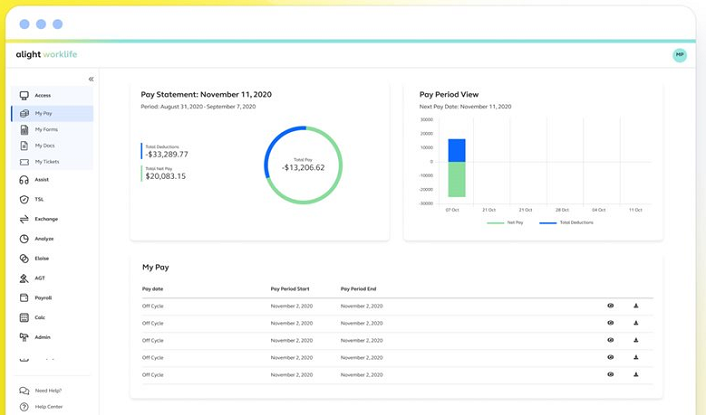The width and height of the screenshot is (706, 415).
Task: Open the Payroll sidebar icon
Action: point(24,298)
